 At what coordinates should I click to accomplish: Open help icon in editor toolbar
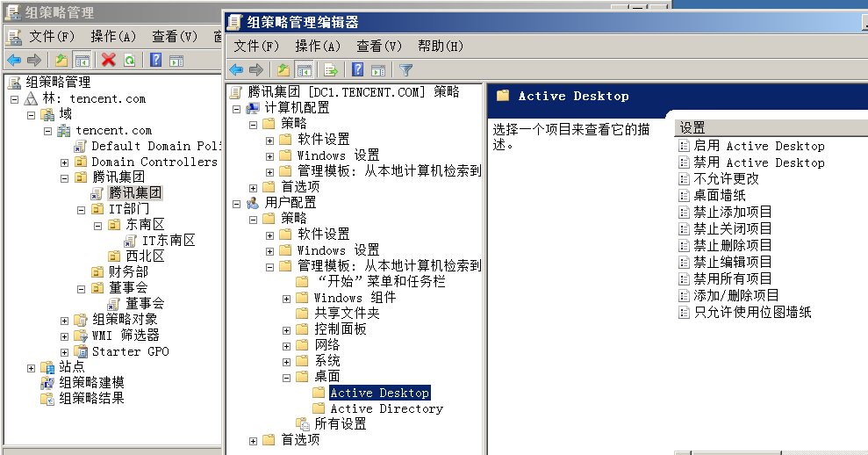coord(358,69)
